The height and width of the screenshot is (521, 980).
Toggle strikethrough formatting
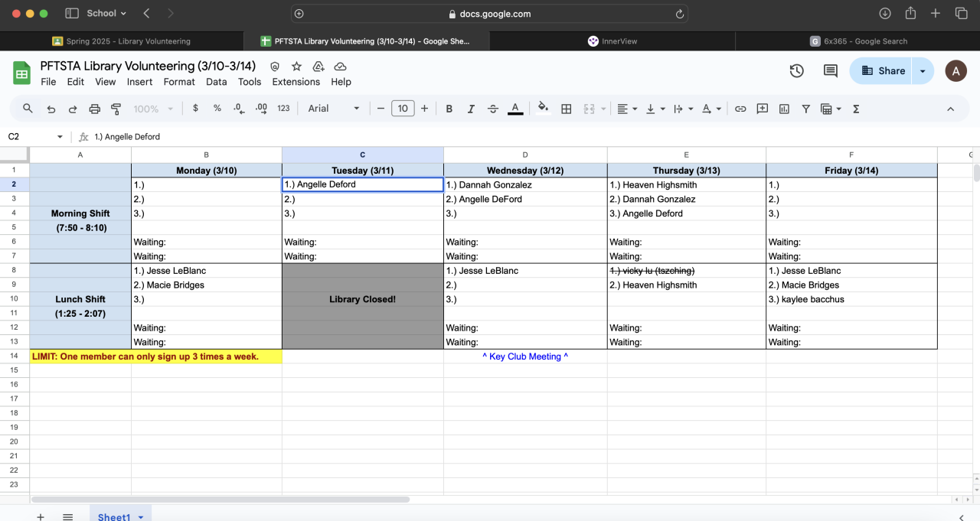pyautogui.click(x=492, y=109)
